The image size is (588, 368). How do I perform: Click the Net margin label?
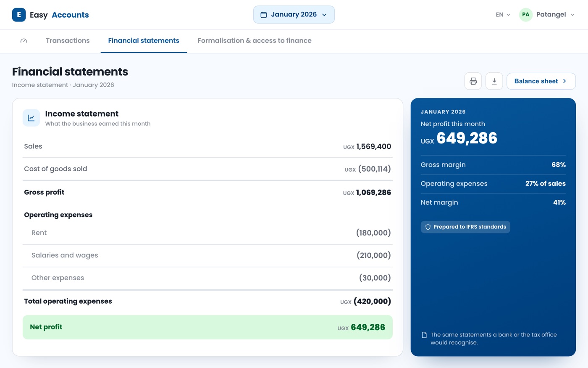click(x=439, y=203)
